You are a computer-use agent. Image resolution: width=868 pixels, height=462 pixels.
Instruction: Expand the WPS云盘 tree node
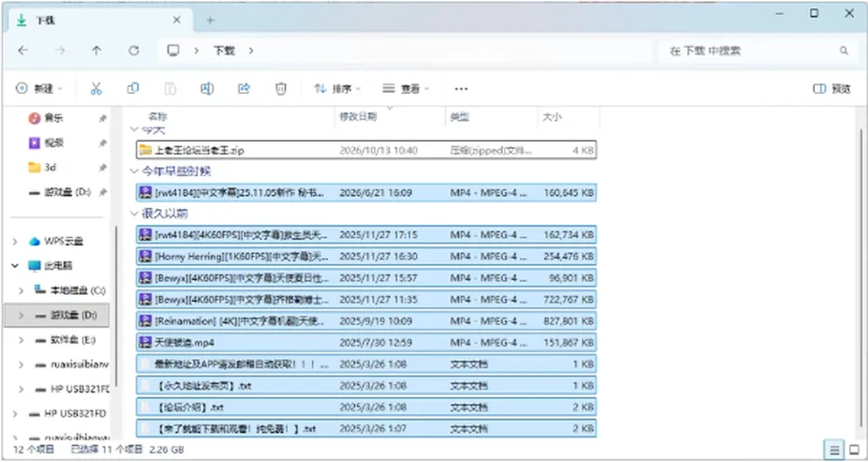[15, 241]
